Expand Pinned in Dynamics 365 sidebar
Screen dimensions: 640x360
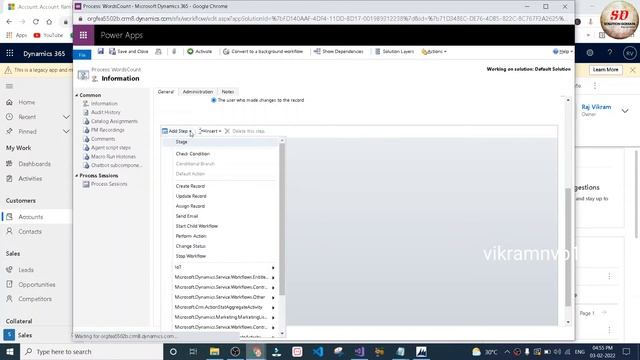[66, 131]
